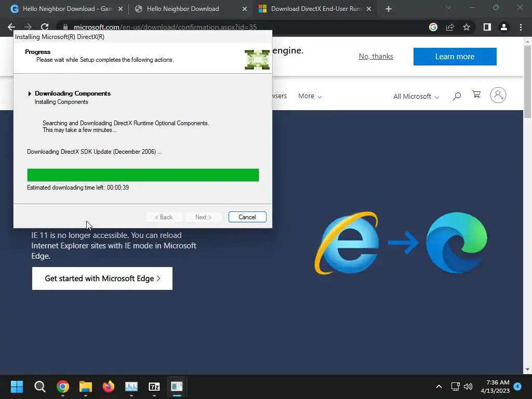Image resolution: width=532 pixels, height=399 pixels.
Task: Click Get started with Microsoft Edge
Action: [x=102, y=278]
